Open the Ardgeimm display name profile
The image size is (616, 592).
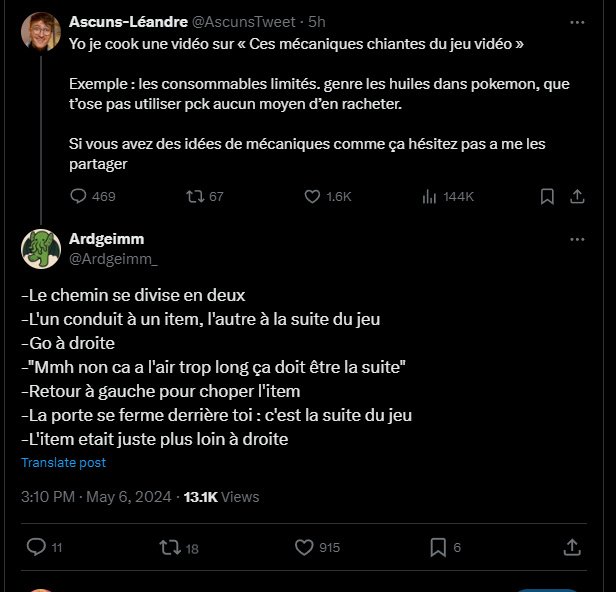[x=106, y=239]
